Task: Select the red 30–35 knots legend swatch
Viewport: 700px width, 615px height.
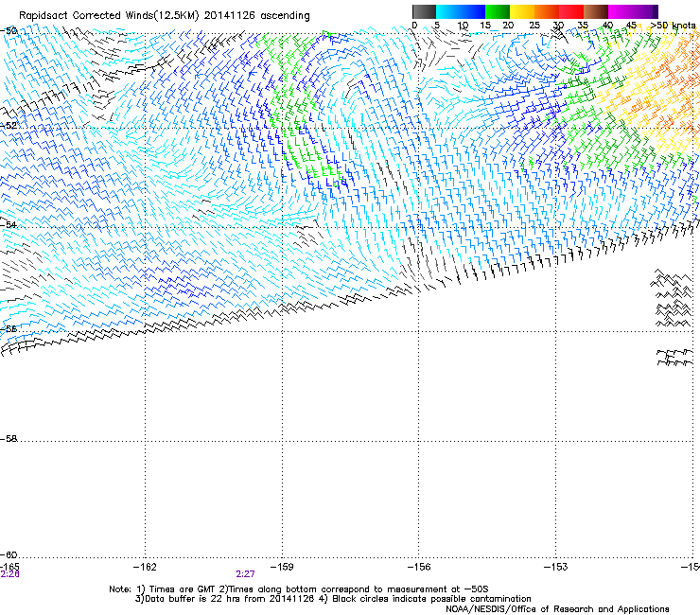Action: 571,11
